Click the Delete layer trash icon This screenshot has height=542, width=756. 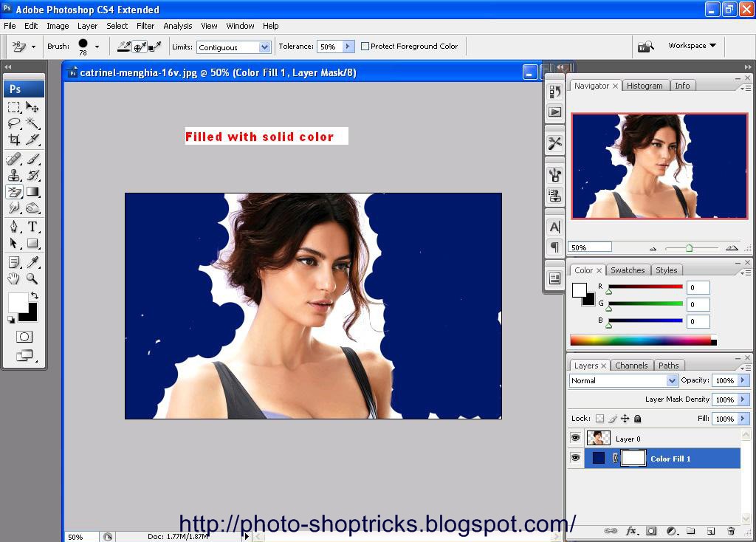(x=731, y=531)
